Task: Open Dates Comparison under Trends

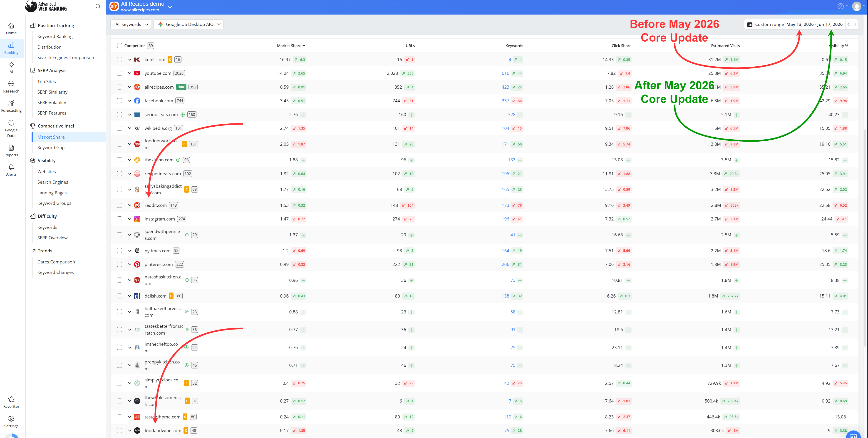Action: 56,262
